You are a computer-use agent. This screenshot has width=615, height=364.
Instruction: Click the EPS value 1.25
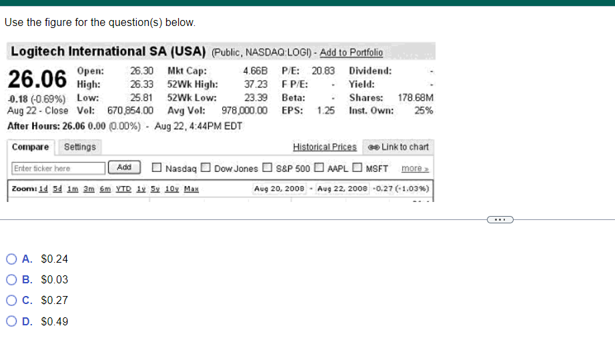point(326,111)
